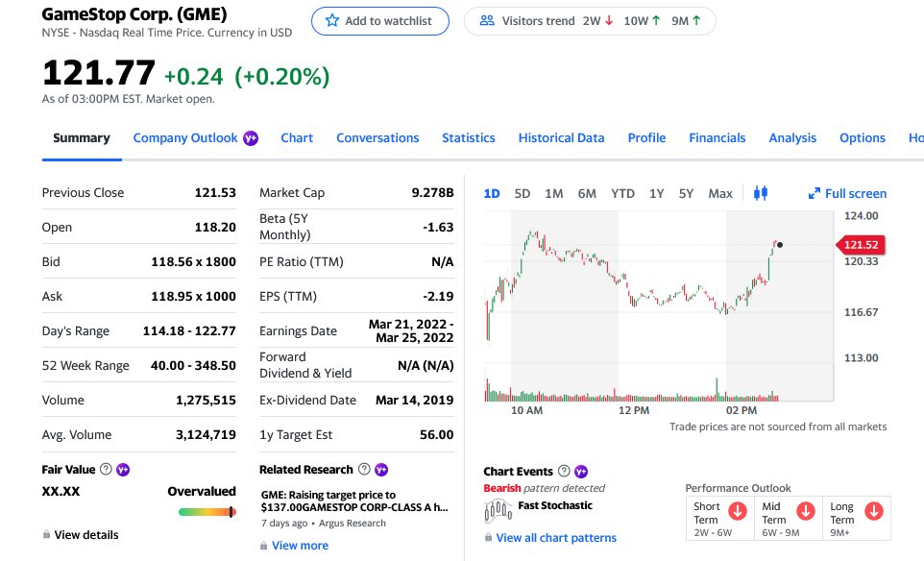Add GameStop to watchlist
Image resolution: width=924 pixels, height=561 pixels.
pos(380,21)
